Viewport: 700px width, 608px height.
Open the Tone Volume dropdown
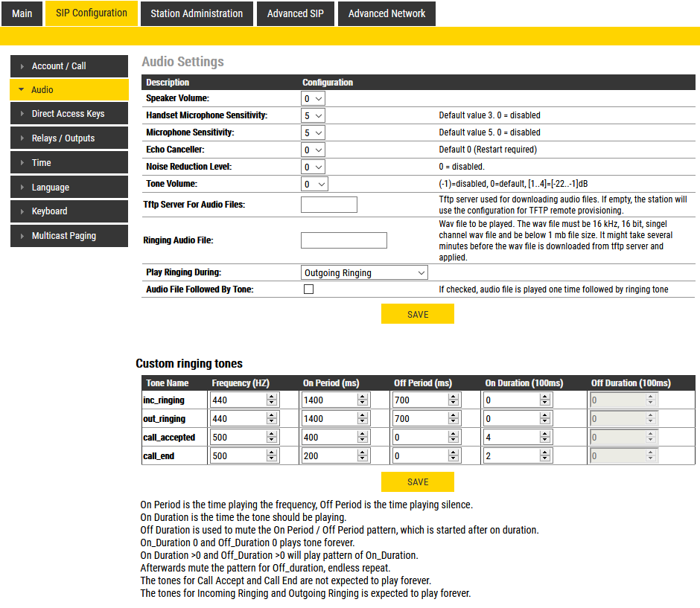click(x=315, y=185)
